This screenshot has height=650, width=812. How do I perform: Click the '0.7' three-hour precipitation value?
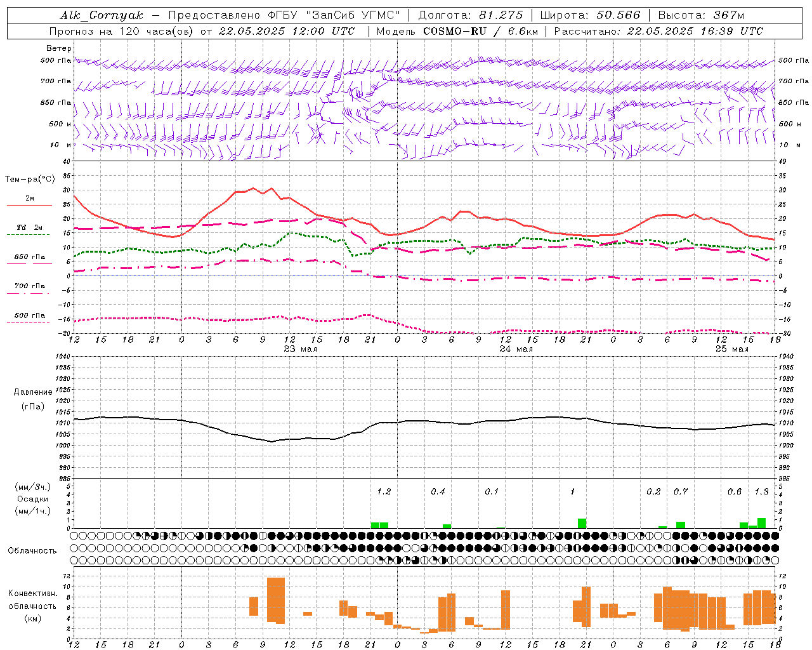pyautogui.click(x=681, y=492)
